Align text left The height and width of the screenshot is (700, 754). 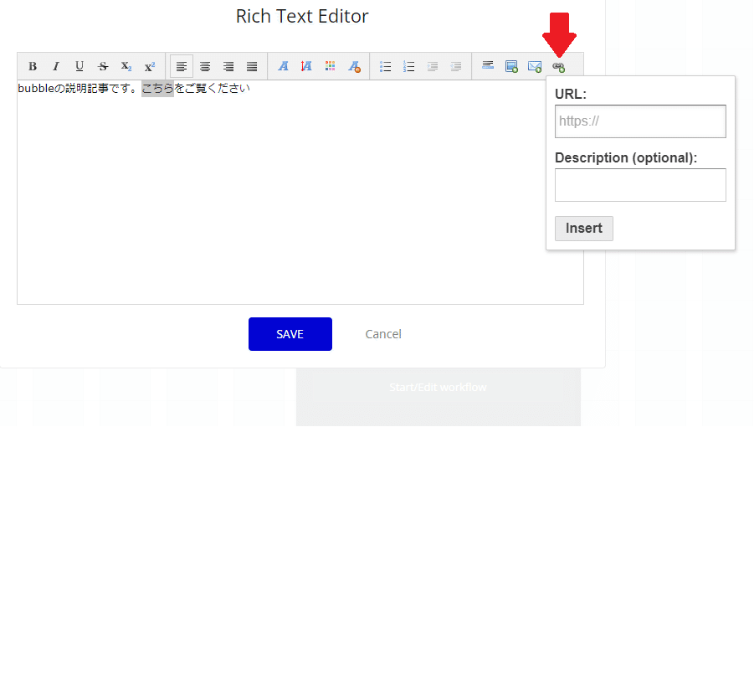(182, 66)
